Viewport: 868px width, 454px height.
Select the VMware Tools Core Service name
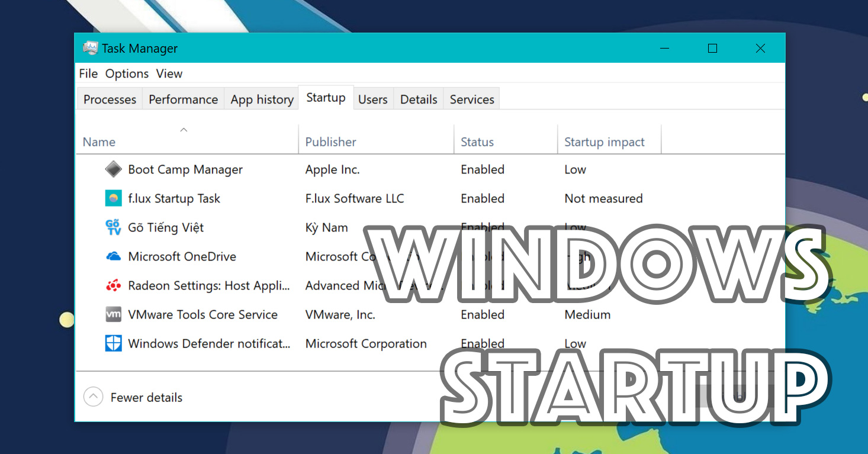click(x=202, y=314)
